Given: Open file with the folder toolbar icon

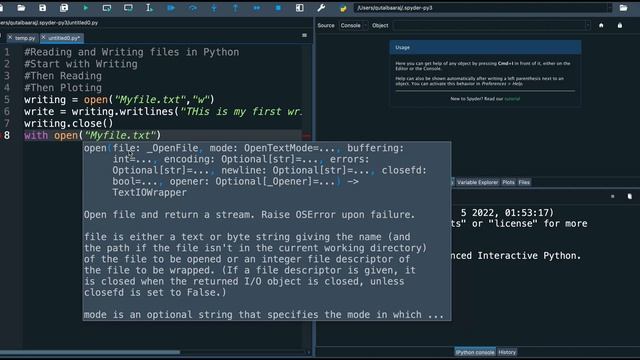Looking at the screenshot, I should pyautogui.click(x=21, y=8).
